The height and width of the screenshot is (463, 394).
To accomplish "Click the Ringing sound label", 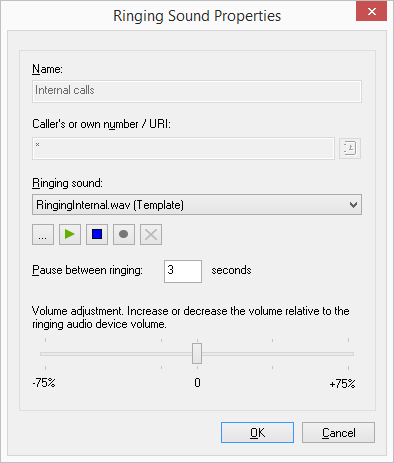I will (67, 183).
